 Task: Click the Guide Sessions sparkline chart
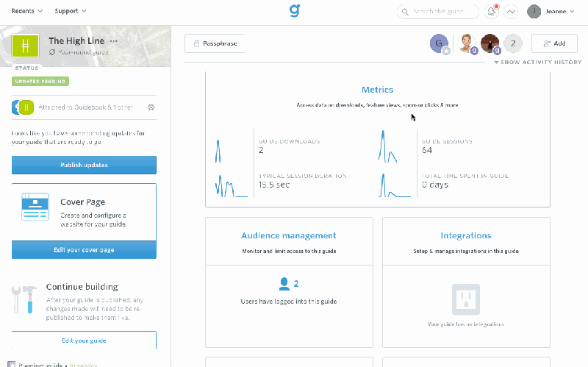pos(387,146)
